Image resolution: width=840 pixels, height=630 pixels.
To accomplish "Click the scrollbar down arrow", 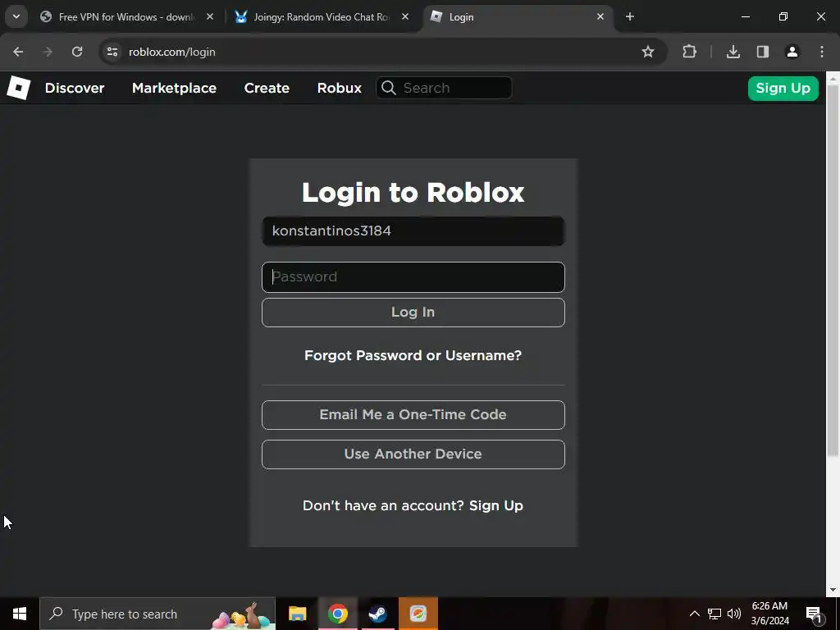I will (x=833, y=590).
